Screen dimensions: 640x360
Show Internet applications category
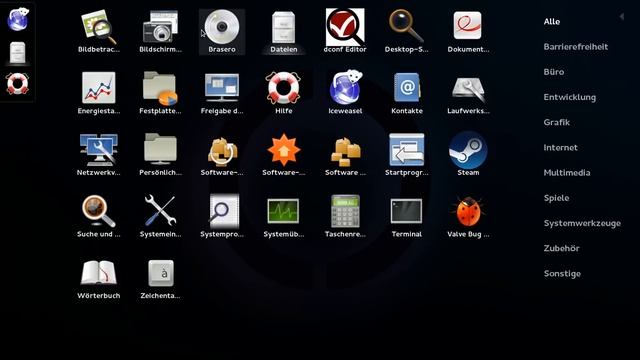click(560, 147)
